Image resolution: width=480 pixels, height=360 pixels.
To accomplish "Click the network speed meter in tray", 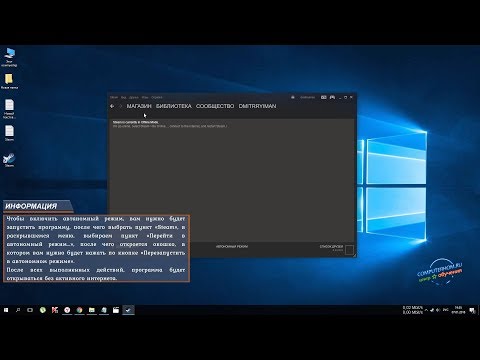I will pyautogui.click(x=412, y=310).
